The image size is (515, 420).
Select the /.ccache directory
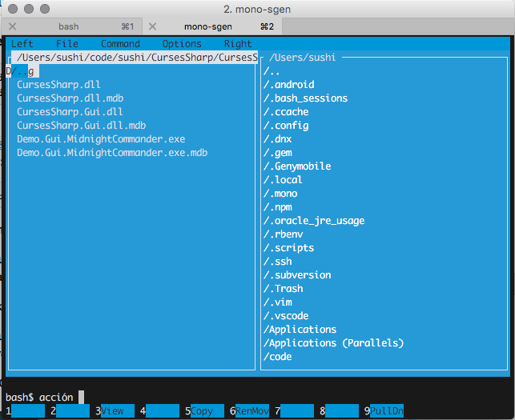pyautogui.click(x=286, y=112)
